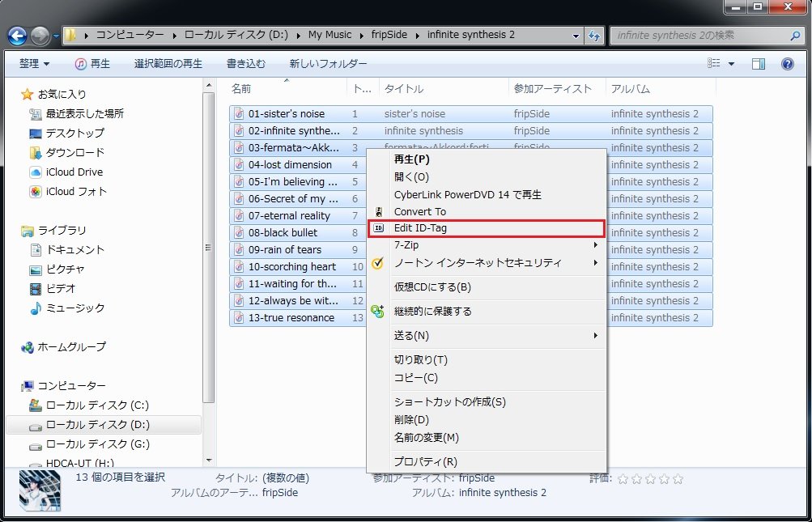Click the refresh button beside address bar
812x522 pixels.
coord(595,36)
